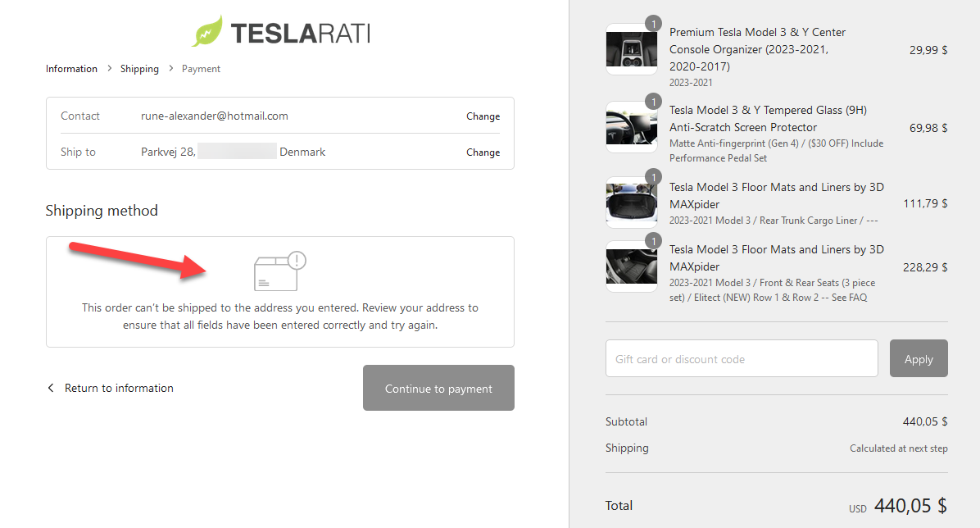Click the 69,98 $ item price
This screenshot has height=528, width=980.
928,128
